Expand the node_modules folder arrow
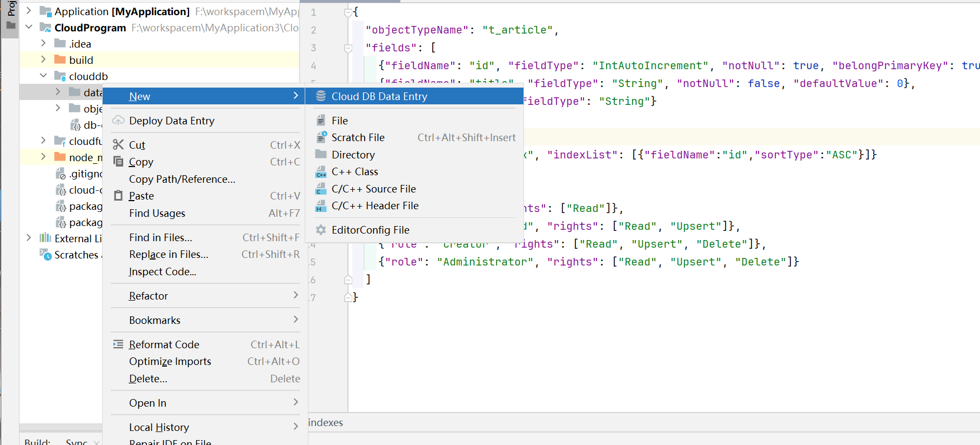This screenshot has width=980, height=445. click(44, 157)
